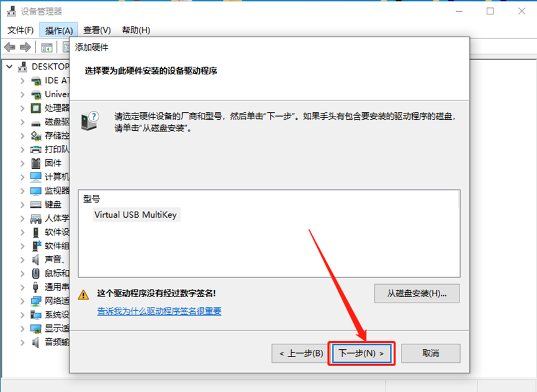Image resolution: width=537 pixels, height=392 pixels.
Task: Select the 固件 (Firmware) device icon
Action: [35, 163]
